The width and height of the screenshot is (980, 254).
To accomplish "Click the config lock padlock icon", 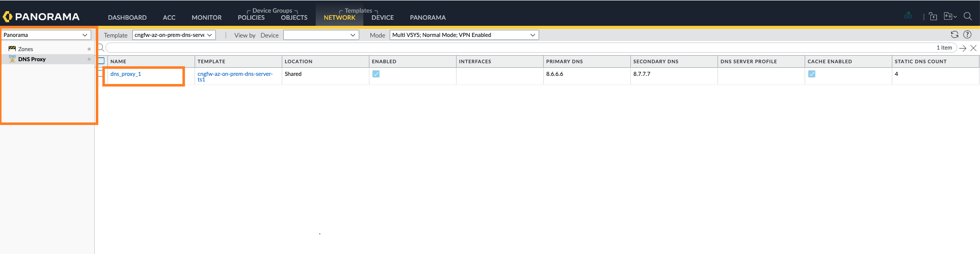I will tap(933, 17).
